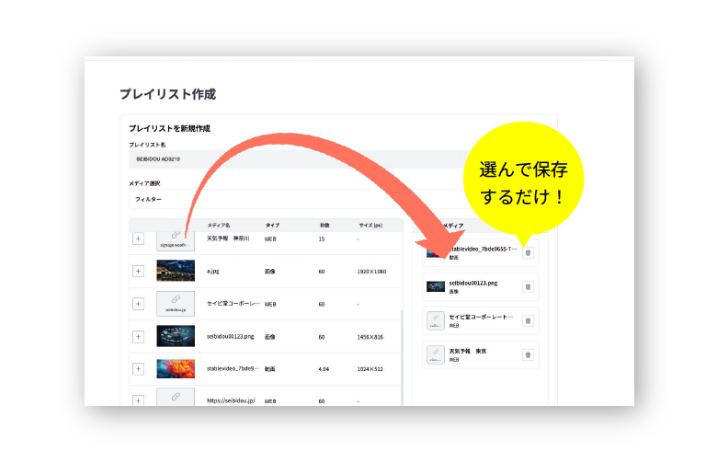
Task: Click the 15 seconds value
Action: [321, 239]
